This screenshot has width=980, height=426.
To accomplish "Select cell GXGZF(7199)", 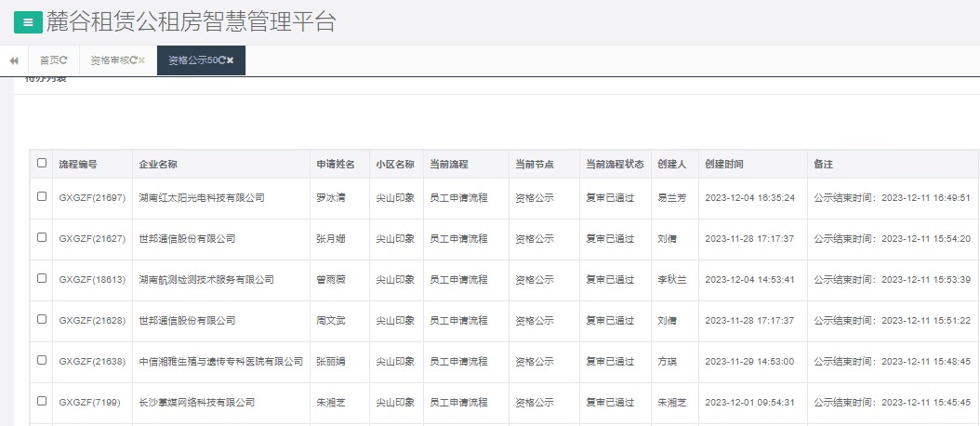I will [90, 402].
